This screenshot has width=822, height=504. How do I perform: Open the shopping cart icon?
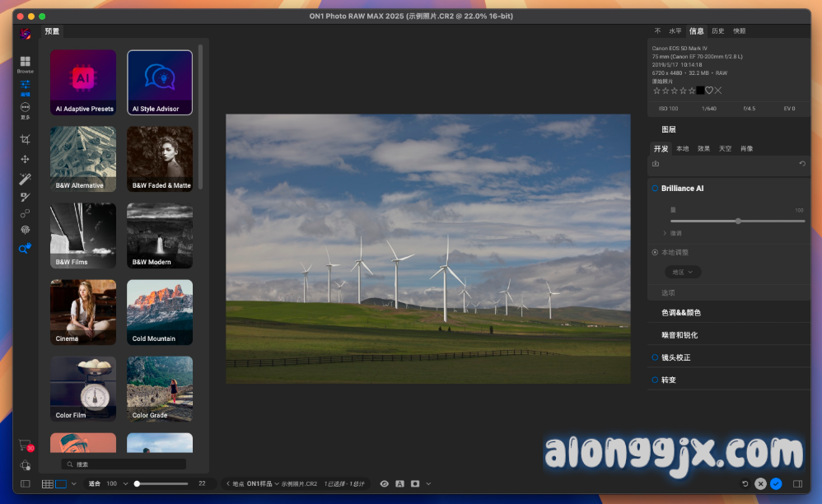pyautogui.click(x=26, y=445)
